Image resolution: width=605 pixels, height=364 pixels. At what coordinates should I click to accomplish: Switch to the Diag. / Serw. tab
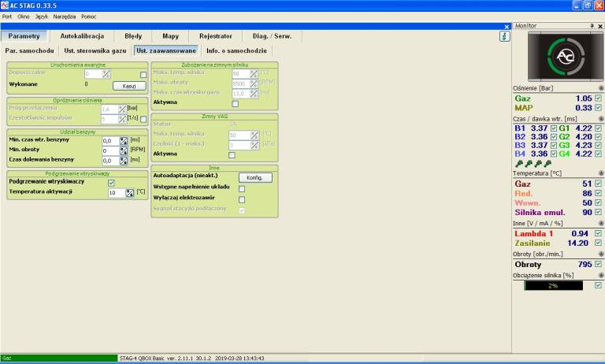point(272,36)
